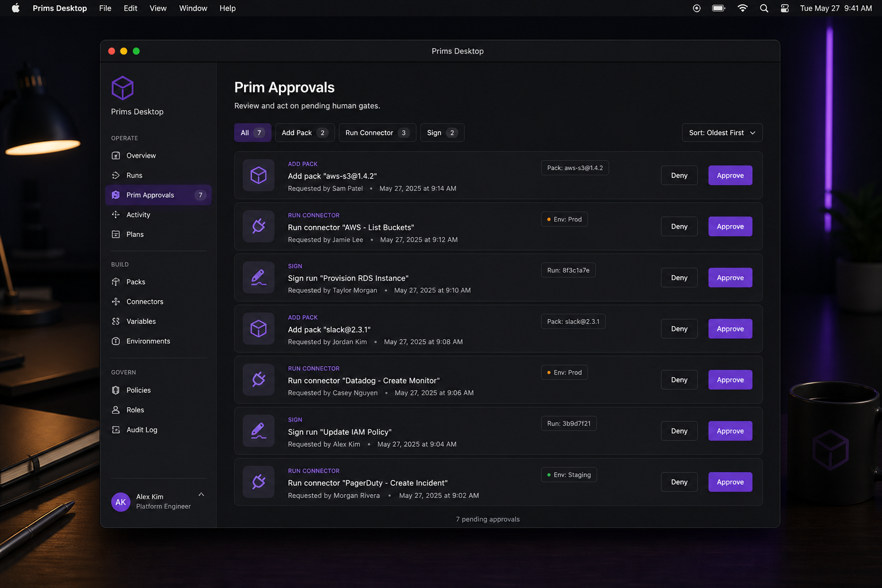This screenshot has height=588, width=882.
Task: Open the File menu
Action: [x=105, y=8]
